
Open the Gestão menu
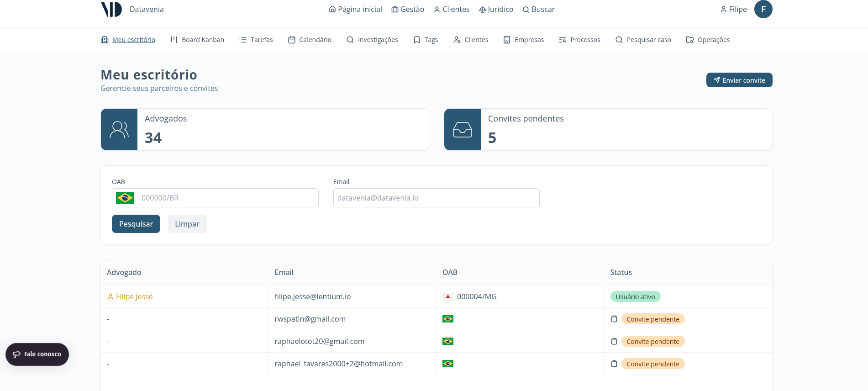(x=408, y=9)
